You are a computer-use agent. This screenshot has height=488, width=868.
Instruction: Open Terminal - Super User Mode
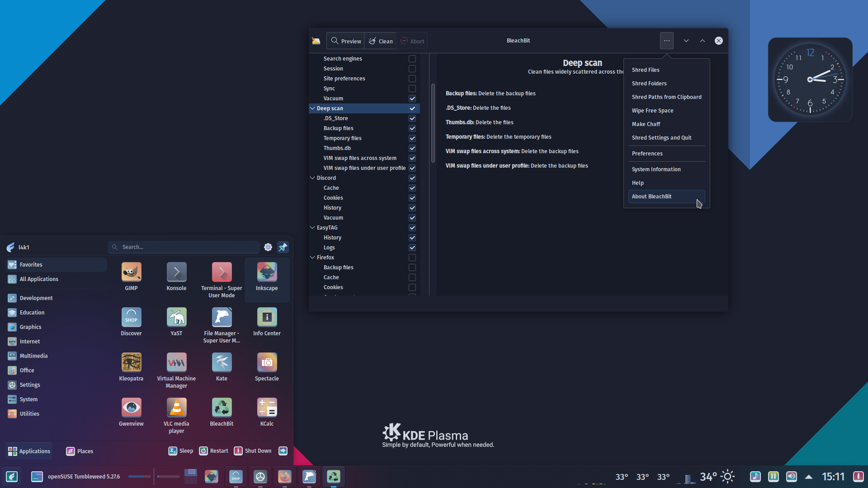pos(222,280)
